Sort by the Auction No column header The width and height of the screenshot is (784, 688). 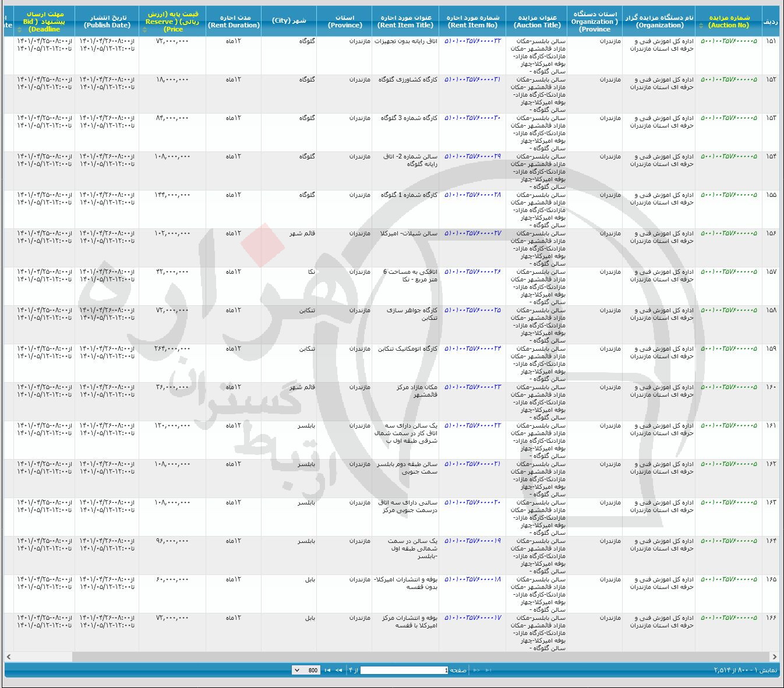coord(729,22)
